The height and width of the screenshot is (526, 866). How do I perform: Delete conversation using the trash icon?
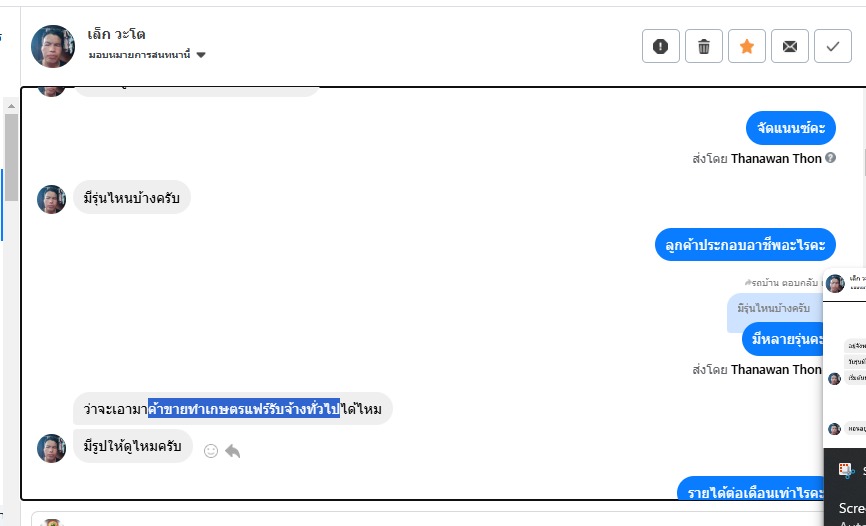point(704,46)
